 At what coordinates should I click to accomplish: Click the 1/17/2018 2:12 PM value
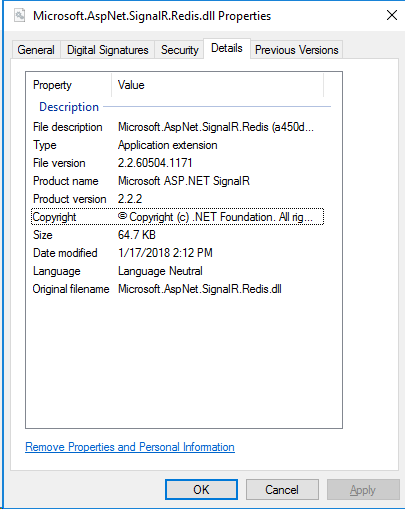(x=165, y=253)
